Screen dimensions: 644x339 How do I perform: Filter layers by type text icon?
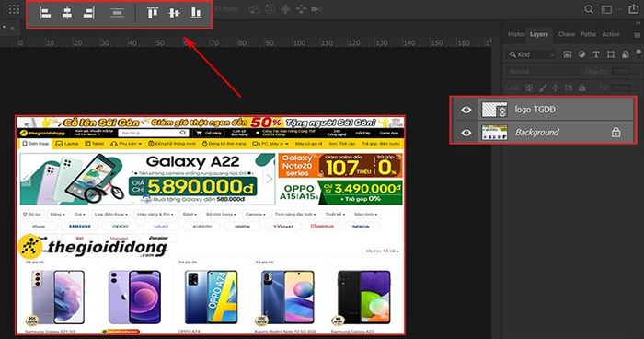596,54
